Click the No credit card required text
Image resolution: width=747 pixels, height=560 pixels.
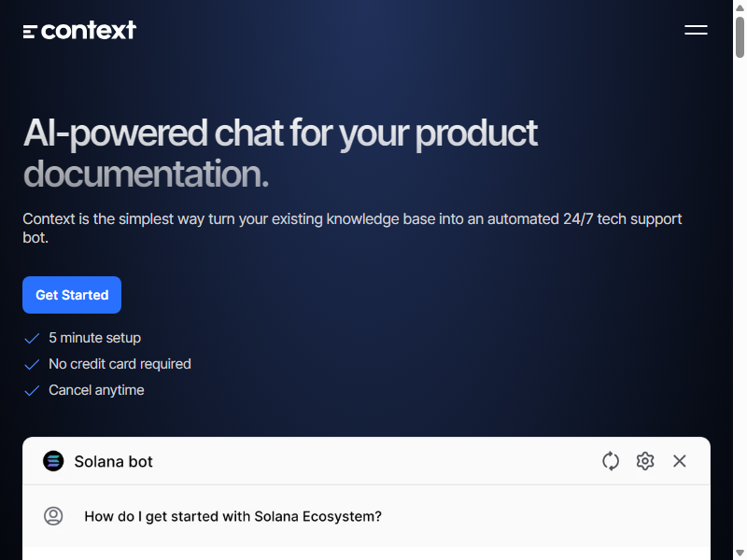pyautogui.click(x=120, y=364)
